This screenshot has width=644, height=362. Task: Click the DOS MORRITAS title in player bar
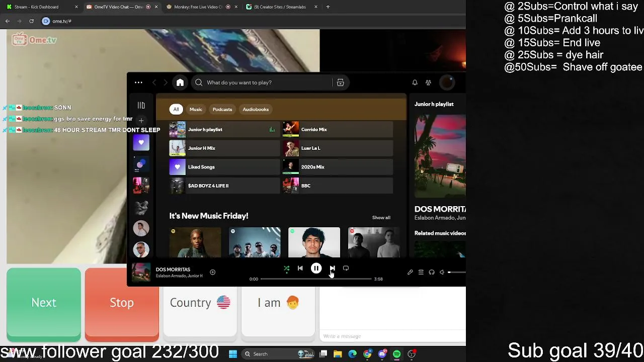tap(173, 269)
